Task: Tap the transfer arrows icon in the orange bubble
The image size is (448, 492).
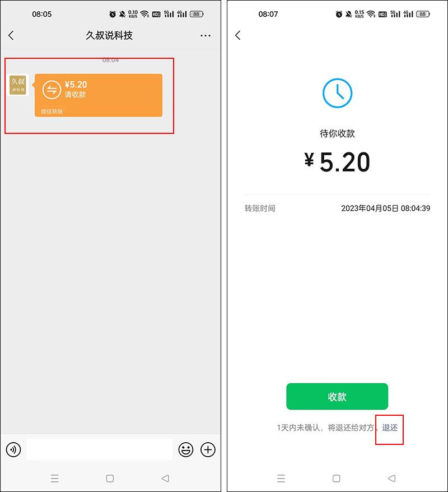Action: click(x=52, y=90)
